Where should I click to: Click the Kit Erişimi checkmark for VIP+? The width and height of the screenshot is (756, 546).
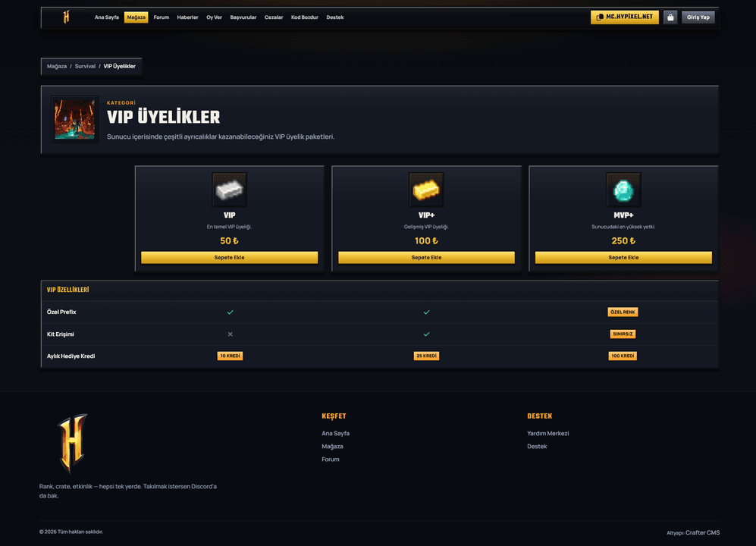[x=426, y=334]
